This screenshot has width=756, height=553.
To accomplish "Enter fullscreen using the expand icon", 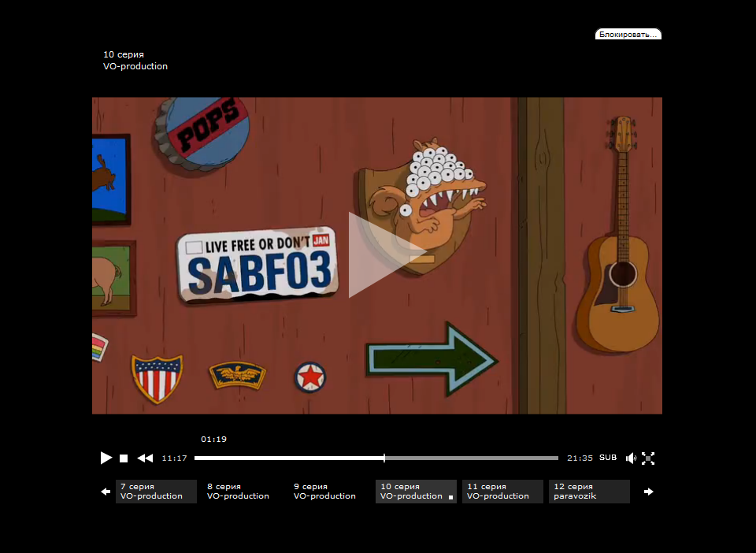I will [x=648, y=458].
